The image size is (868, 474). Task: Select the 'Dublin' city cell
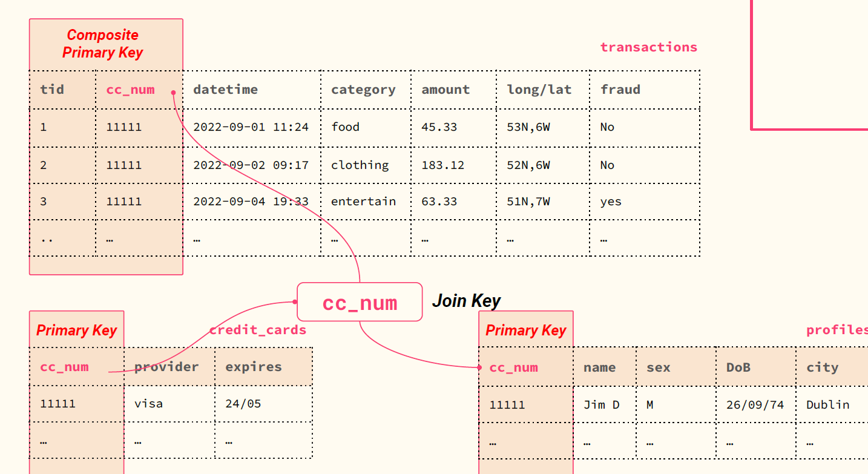click(x=827, y=405)
